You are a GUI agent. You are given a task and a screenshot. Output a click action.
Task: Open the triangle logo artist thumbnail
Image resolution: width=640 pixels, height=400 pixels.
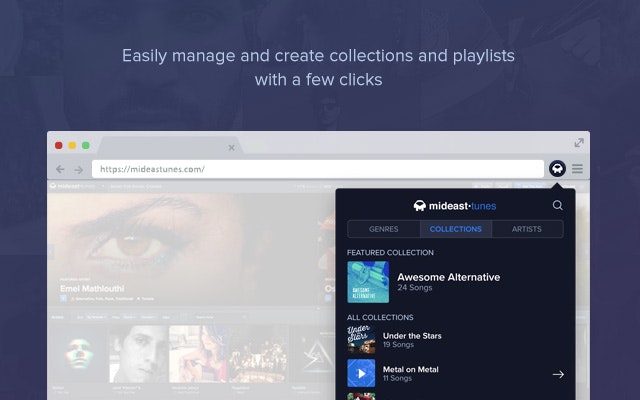point(314,353)
